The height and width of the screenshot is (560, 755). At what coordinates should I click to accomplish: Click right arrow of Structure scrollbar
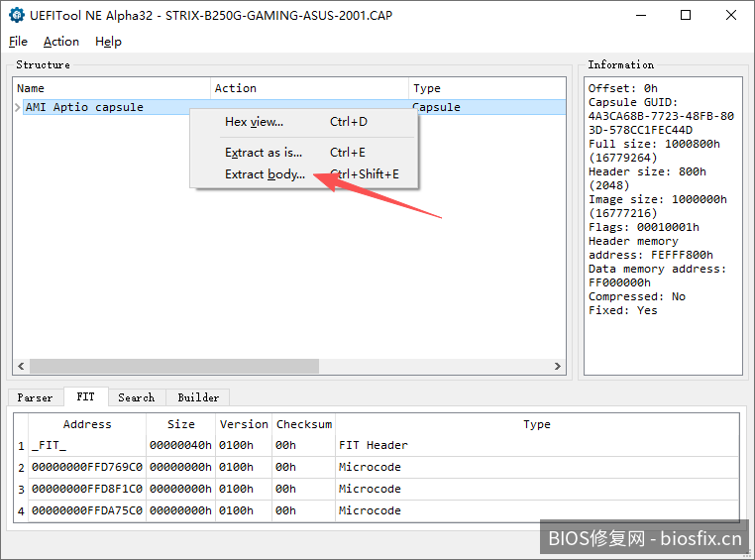pyautogui.click(x=559, y=367)
